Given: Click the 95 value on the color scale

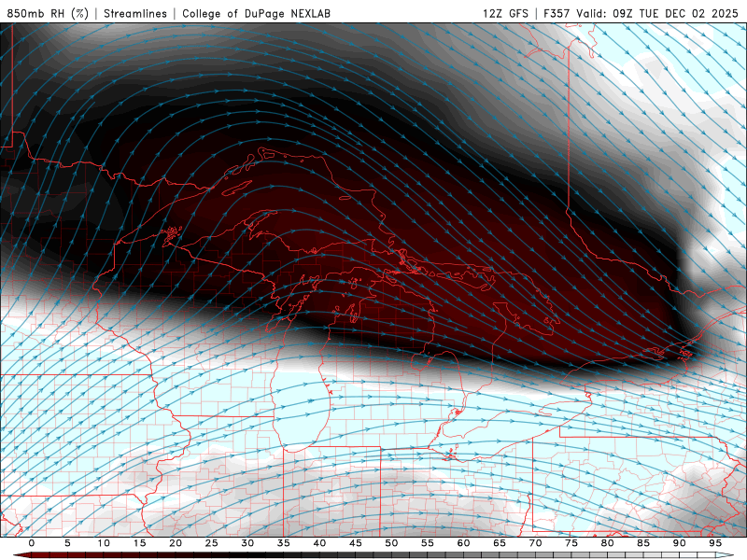Looking at the screenshot, I should (715, 543).
